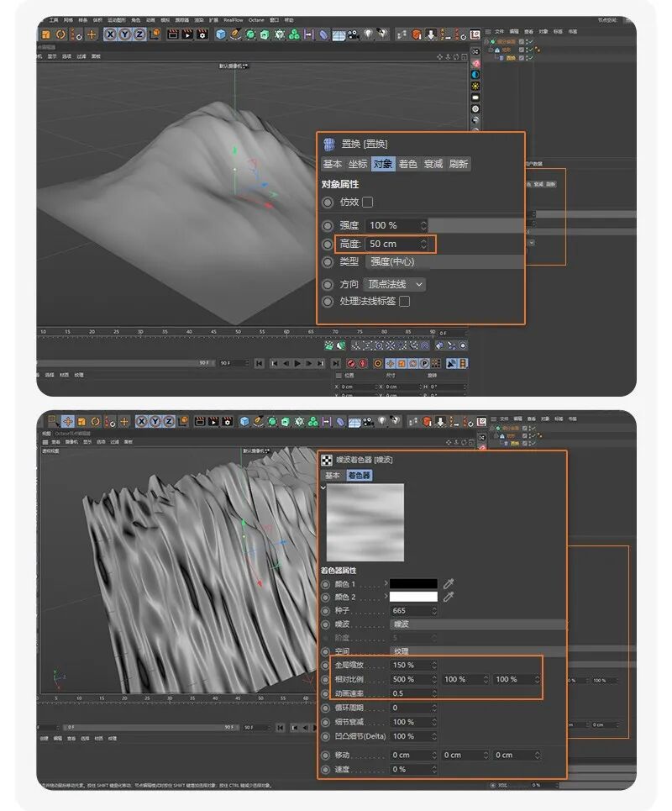Adjust the 全局缩放 150 % stepper arrows

[x=434, y=665]
